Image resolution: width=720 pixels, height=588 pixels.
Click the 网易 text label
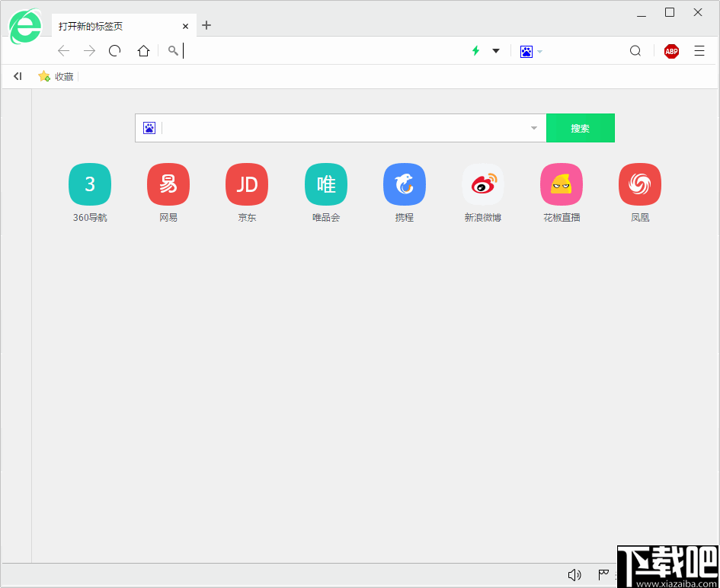point(168,218)
